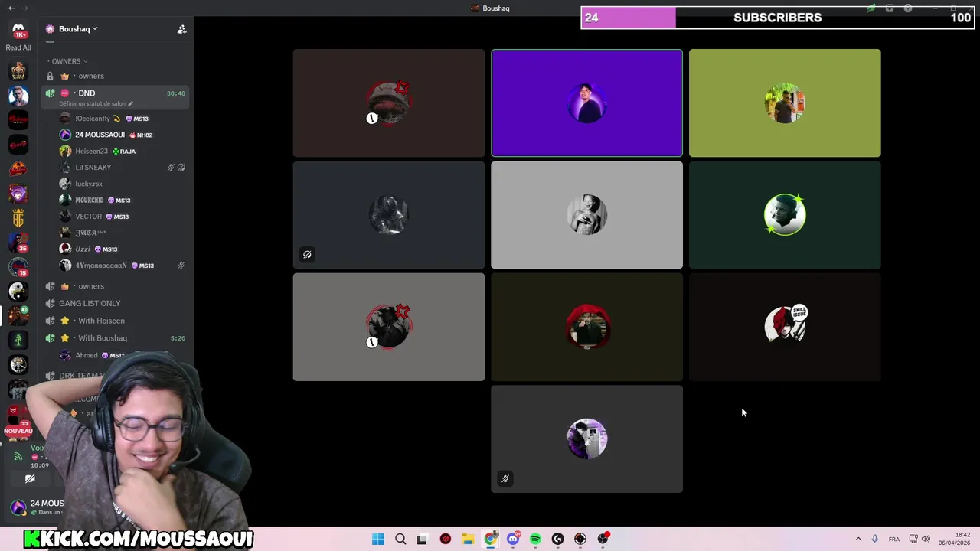Click the deafened icon on the dark slate tile

click(x=307, y=255)
